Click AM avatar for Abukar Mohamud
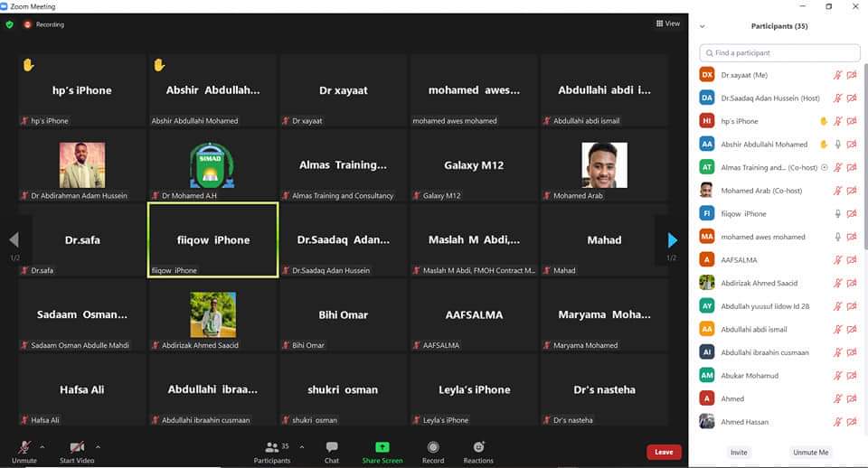 (x=707, y=375)
